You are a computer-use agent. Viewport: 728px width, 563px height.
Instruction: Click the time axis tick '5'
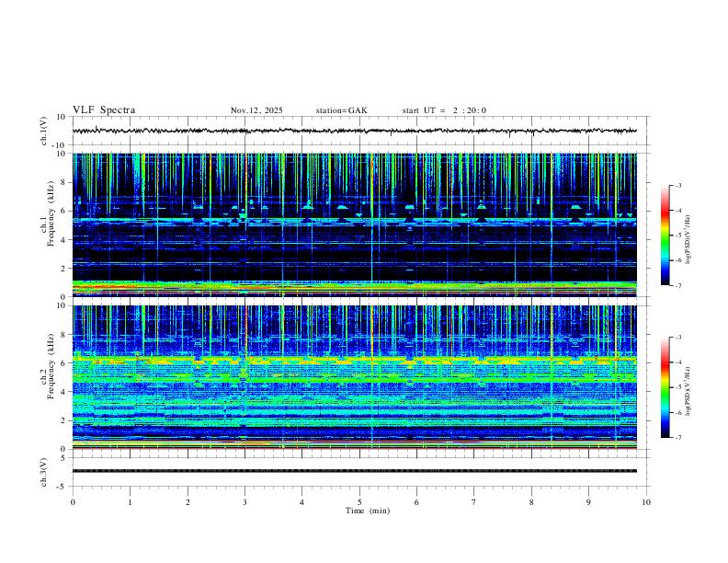tap(359, 502)
